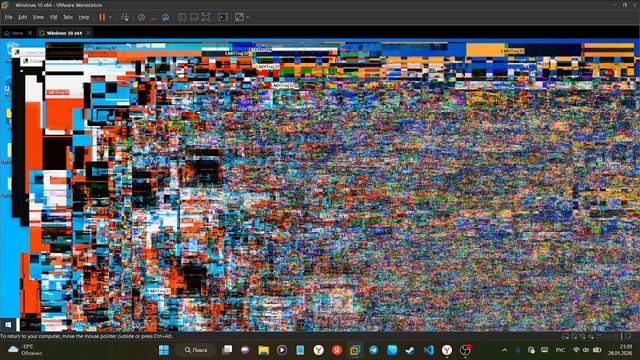Open the blue app icon beside Telegram
This screenshot has height=360, width=640.
[392, 350]
